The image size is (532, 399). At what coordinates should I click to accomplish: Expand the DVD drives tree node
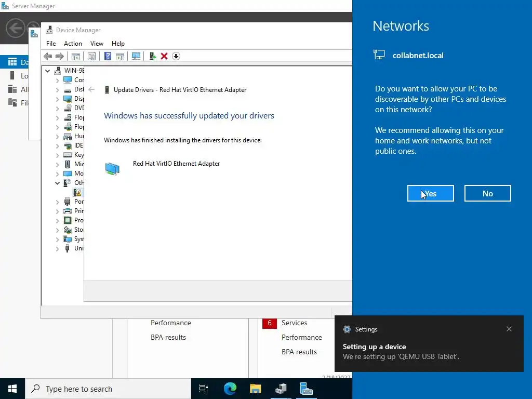[x=57, y=108]
